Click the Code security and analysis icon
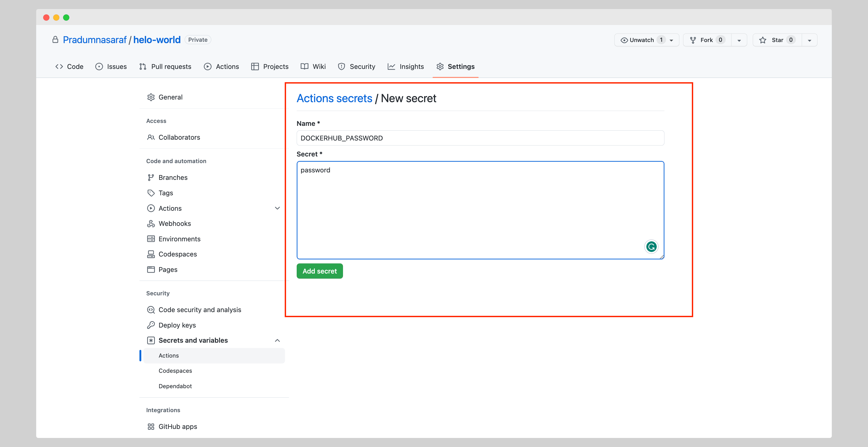 pyautogui.click(x=151, y=310)
